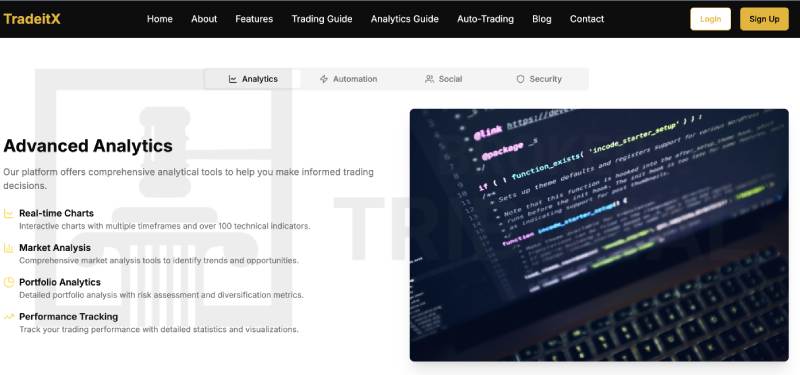Click the Login button

tap(710, 19)
